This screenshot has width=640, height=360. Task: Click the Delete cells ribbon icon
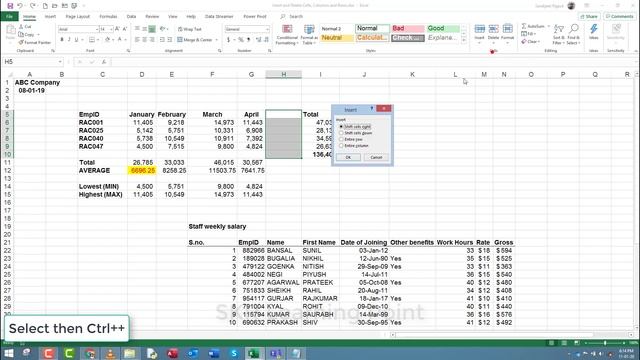pyautogui.click(x=493, y=33)
